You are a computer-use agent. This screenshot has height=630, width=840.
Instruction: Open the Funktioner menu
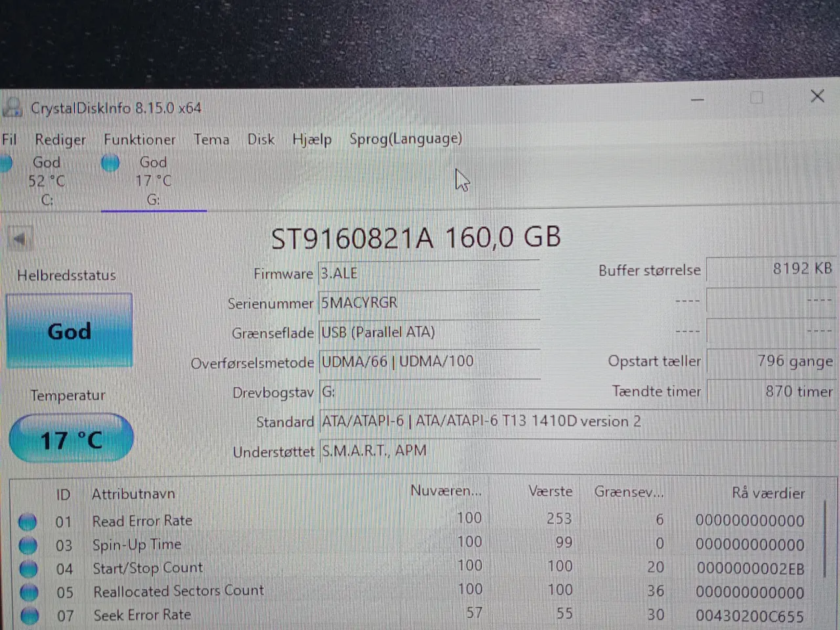tap(140, 139)
